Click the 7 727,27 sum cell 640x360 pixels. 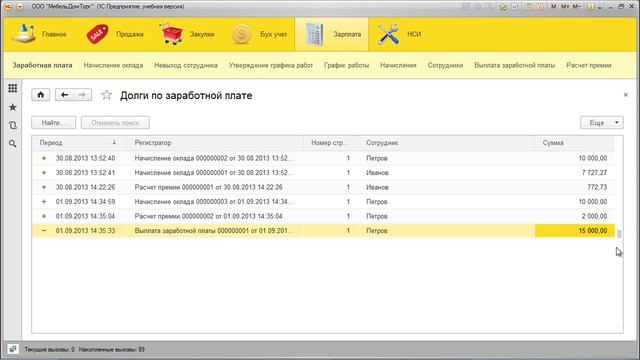coord(575,173)
